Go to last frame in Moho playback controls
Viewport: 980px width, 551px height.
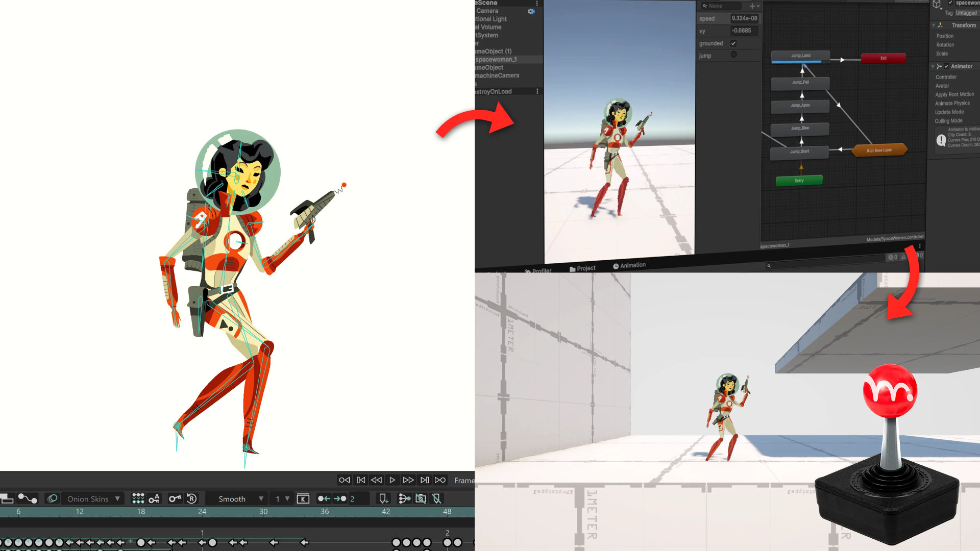pos(440,480)
